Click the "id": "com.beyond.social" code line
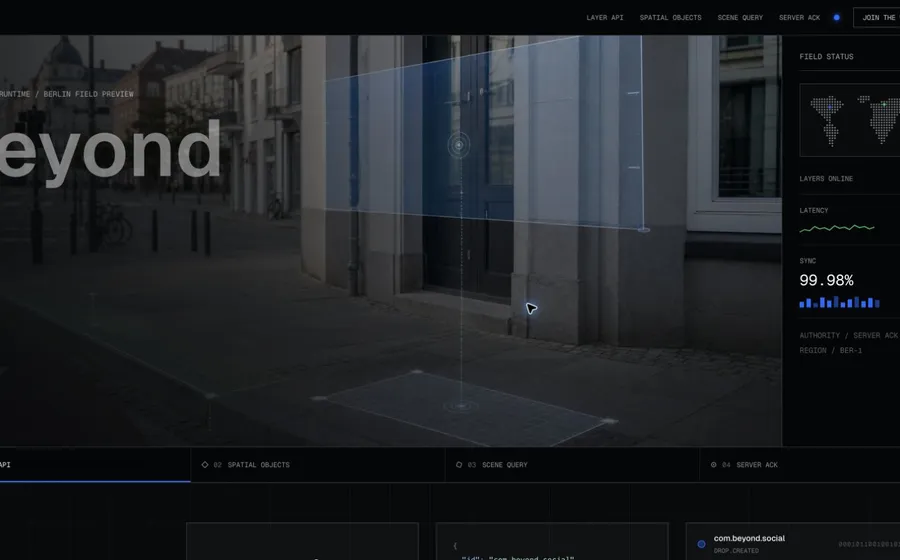The image size is (900, 560). (518, 557)
